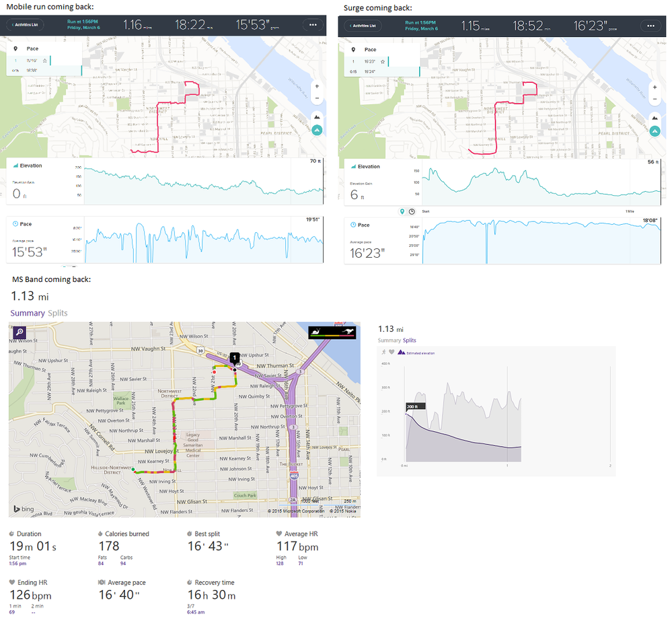This screenshot has height=623, width=672.
Task: Click the Pace clock icon in Surge pace chart
Action: coord(354,225)
